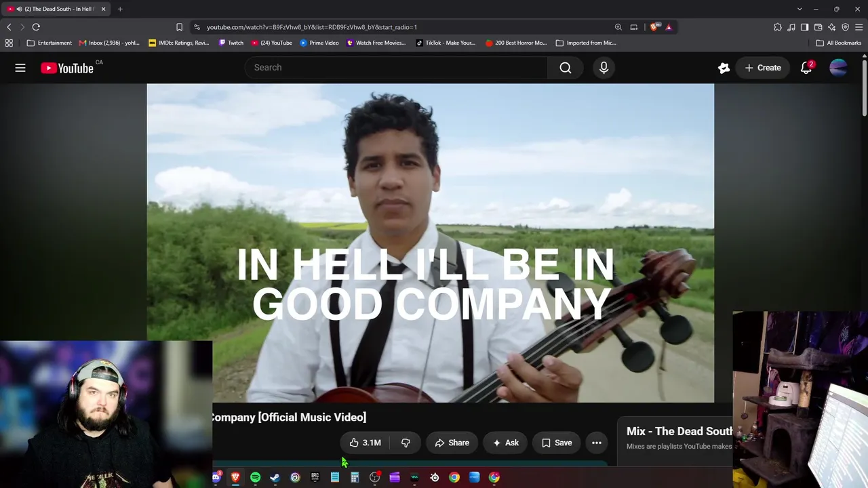The height and width of the screenshot is (488, 868).
Task: Toggle the browser sidebar panel
Action: coord(804,27)
